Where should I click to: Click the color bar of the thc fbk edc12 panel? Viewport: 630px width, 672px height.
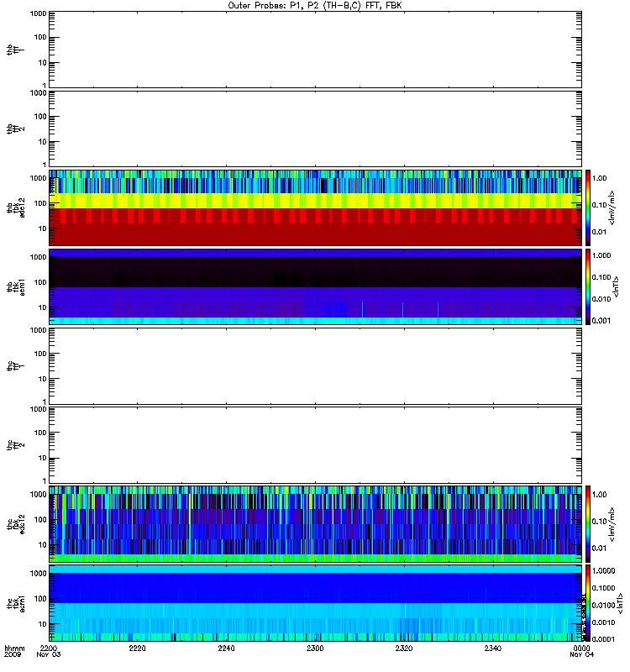pos(588,523)
